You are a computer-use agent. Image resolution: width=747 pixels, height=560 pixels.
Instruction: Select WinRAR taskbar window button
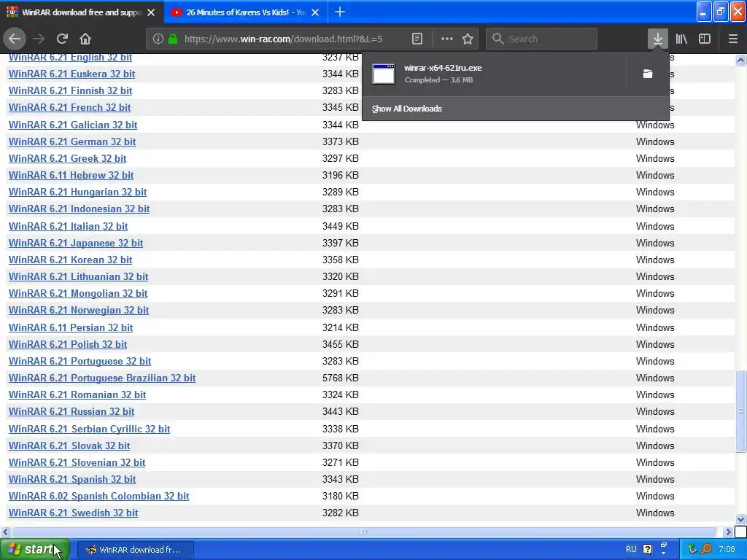(x=135, y=550)
